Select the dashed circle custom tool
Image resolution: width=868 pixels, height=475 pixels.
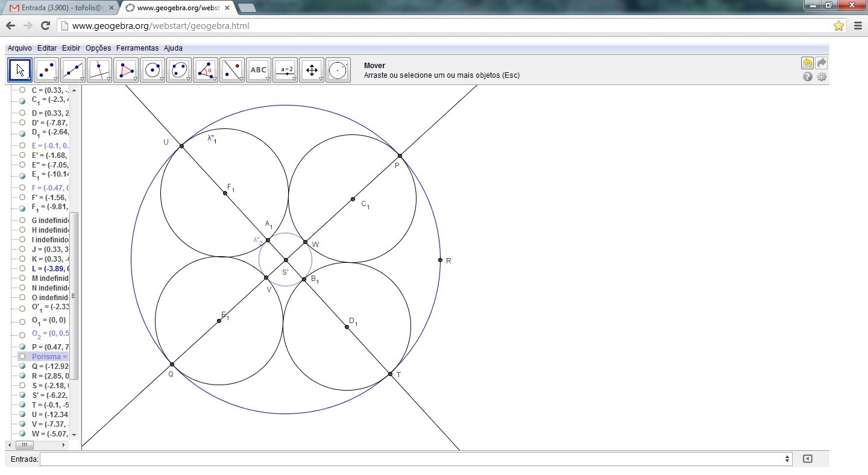click(338, 70)
